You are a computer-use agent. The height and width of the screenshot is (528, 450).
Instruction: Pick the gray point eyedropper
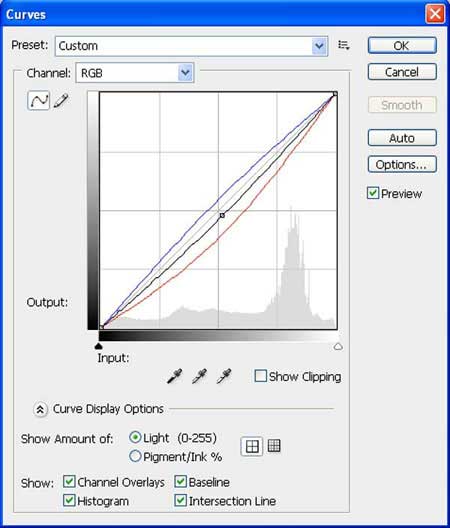(x=199, y=376)
